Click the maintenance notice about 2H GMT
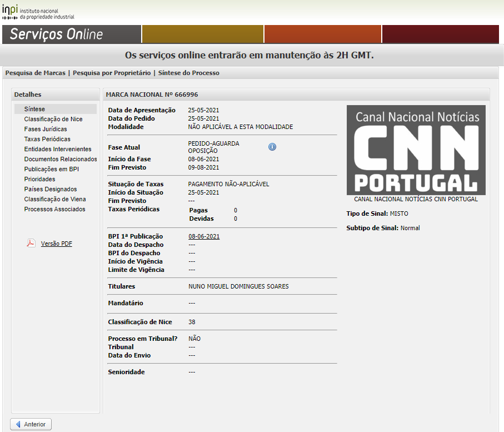Image resolution: width=504 pixels, height=432 pixels. pyautogui.click(x=249, y=56)
